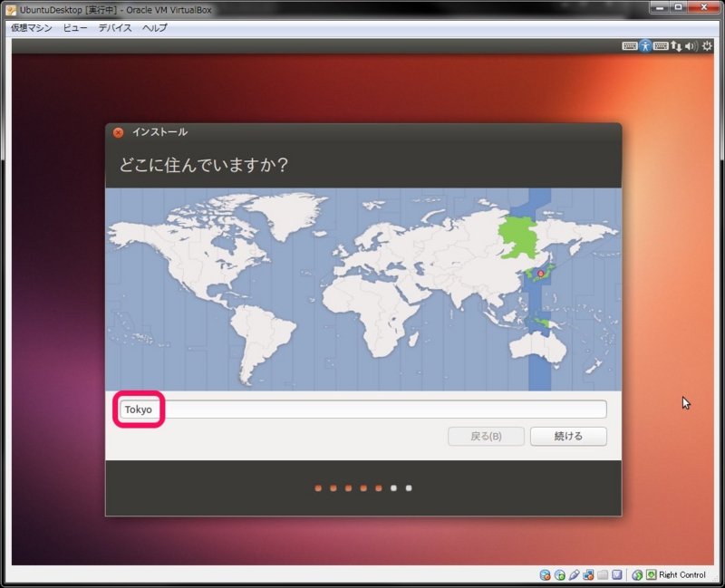Open the デバイス menu
The width and height of the screenshot is (725, 588).
pyautogui.click(x=115, y=28)
